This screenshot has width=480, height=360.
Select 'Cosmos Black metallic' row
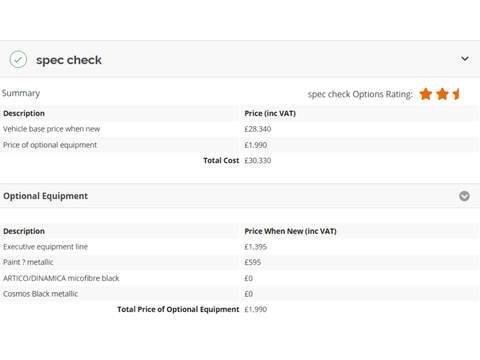pos(240,294)
